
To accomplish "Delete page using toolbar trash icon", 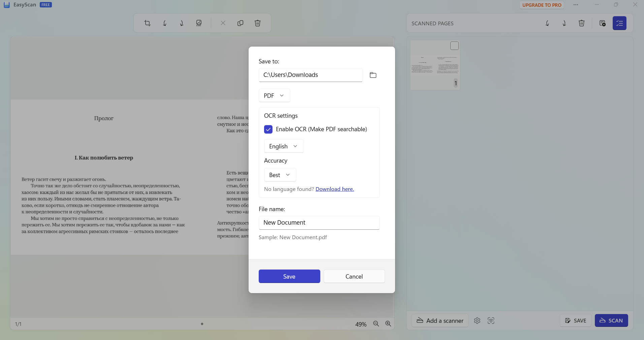I will point(257,23).
